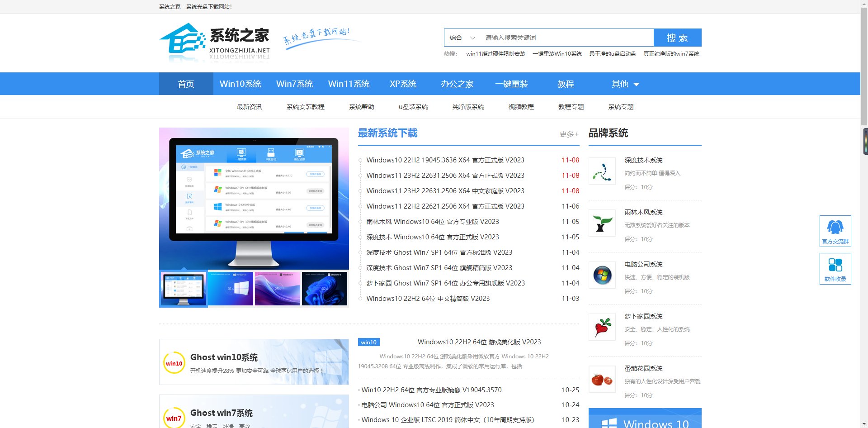Open the Win7系统 nav tab
The width and height of the screenshot is (868, 428).
click(294, 84)
